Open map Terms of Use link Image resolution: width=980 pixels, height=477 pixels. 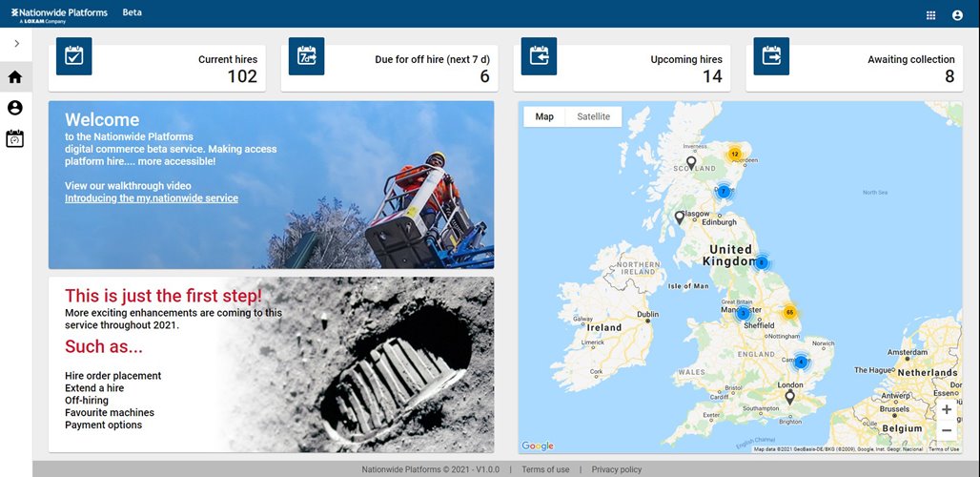pos(944,449)
